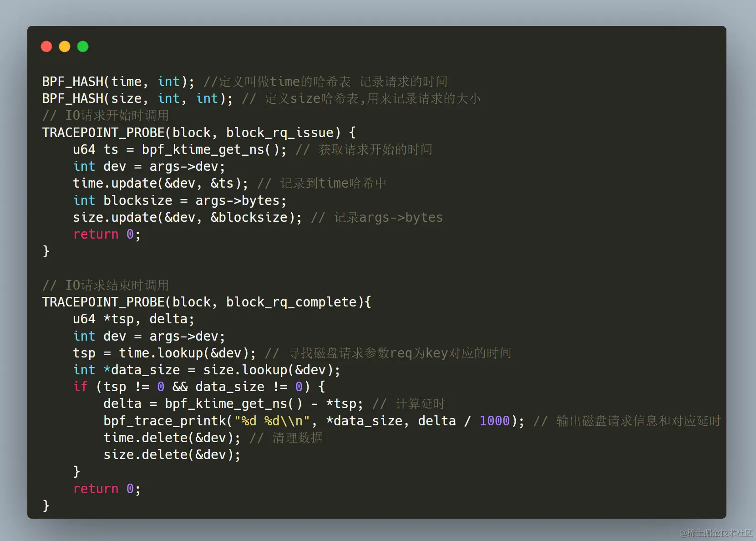756x541 pixels.
Task: Click 'int *data_size = size.lookup(&dev);'
Action: [x=207, y=370]
